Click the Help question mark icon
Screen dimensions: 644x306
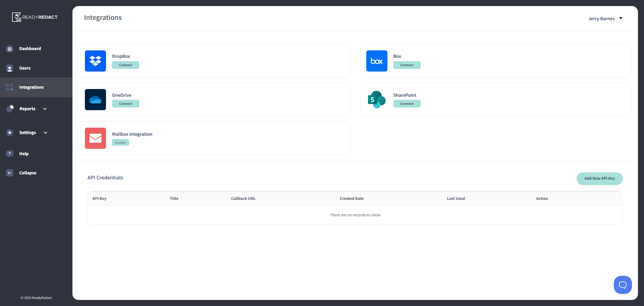tap(10, 154)
